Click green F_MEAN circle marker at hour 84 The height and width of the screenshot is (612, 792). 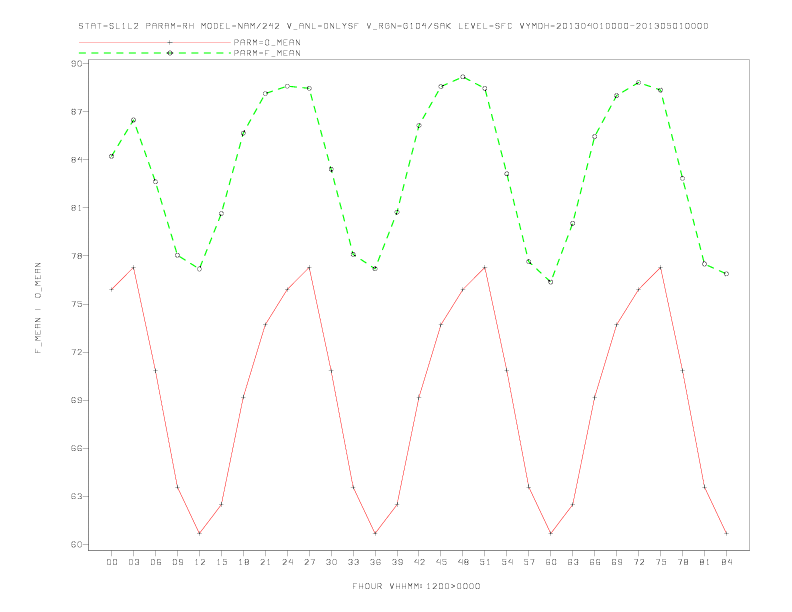click(x=726, y=274)
